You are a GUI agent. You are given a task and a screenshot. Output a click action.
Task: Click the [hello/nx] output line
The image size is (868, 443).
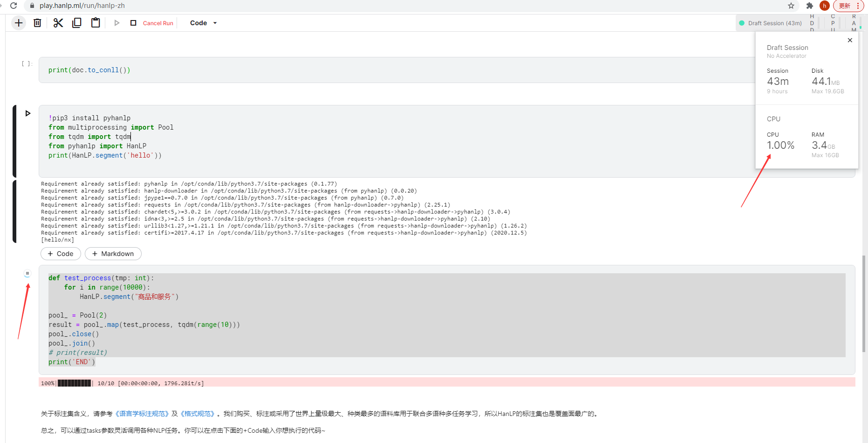click(57, 240)
